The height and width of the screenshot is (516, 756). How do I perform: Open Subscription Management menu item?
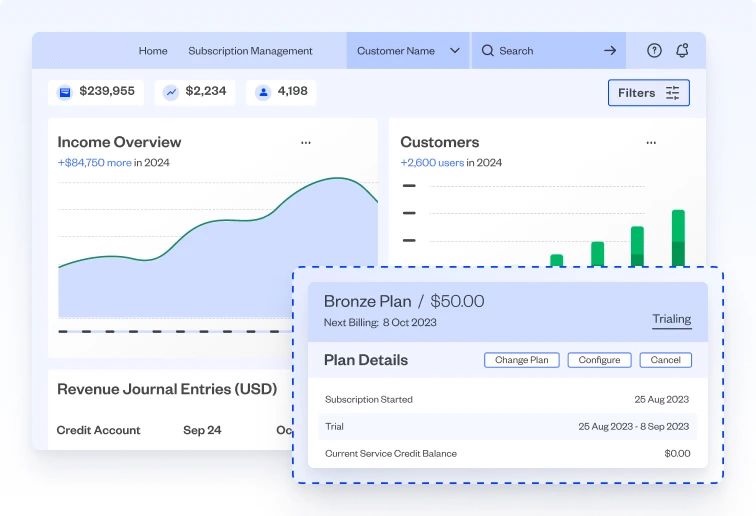pyautogui.click(x=250, y=51)
